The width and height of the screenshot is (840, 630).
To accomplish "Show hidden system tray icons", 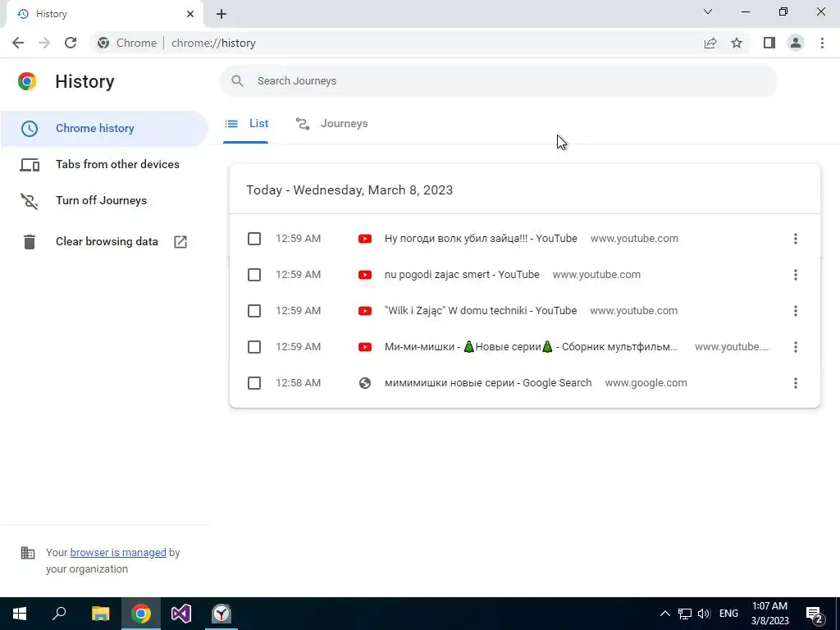I will click(664, 614).
